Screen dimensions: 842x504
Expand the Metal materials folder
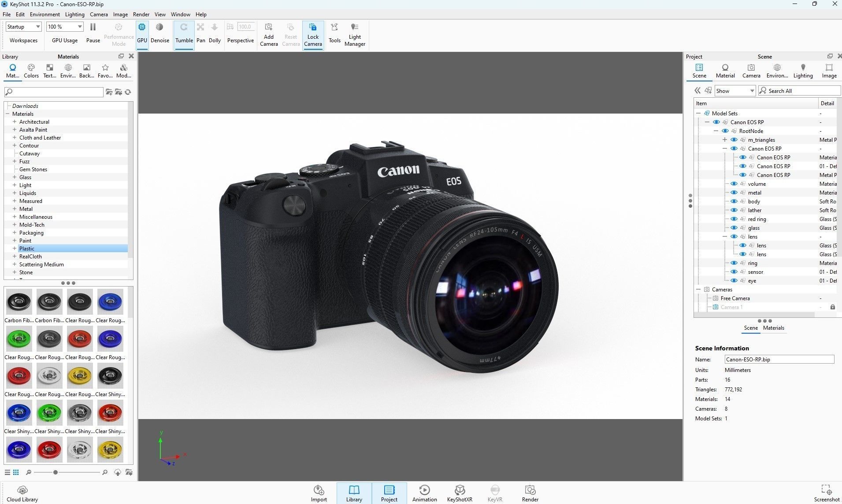pos(15,209)
